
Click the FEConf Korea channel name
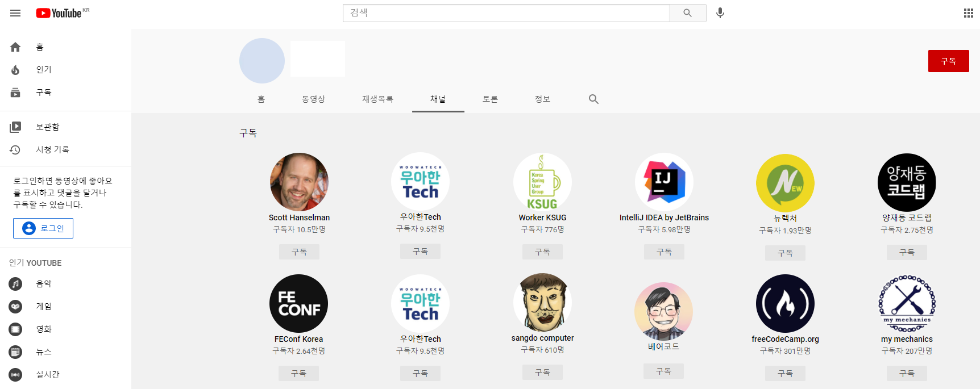[x=298, y=339]
